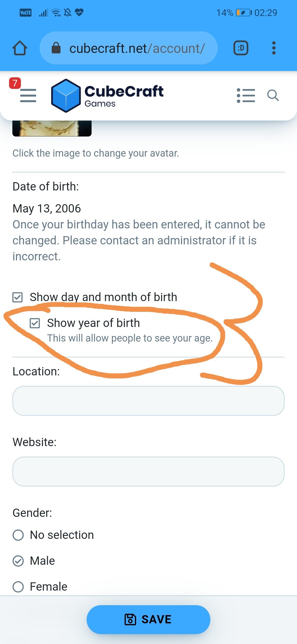Uncheck Show year of birth
Image resolution: width=297 pixels, height=644 pixels.
(35, 323)
